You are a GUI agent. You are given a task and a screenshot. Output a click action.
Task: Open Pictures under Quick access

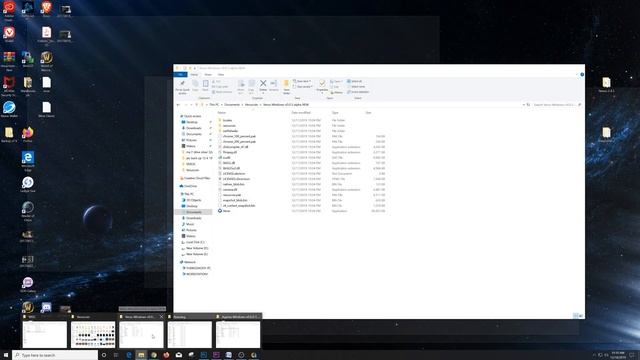(x=191, y=140)
